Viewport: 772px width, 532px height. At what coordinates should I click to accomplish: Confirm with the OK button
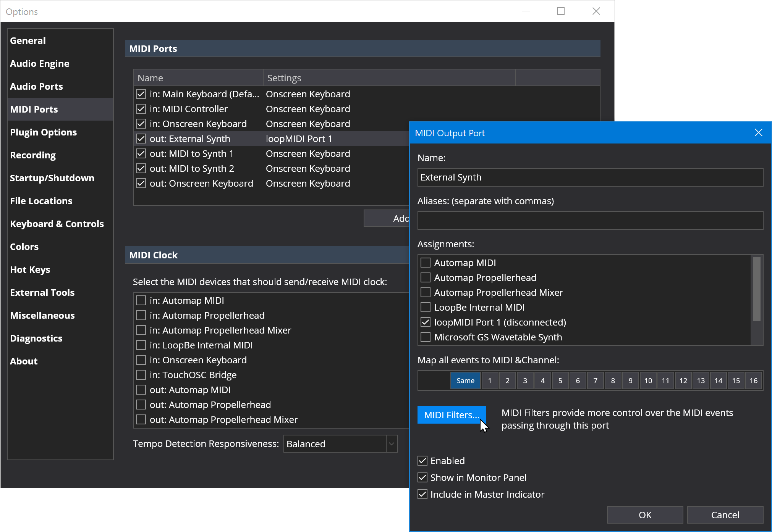point(645,515)
